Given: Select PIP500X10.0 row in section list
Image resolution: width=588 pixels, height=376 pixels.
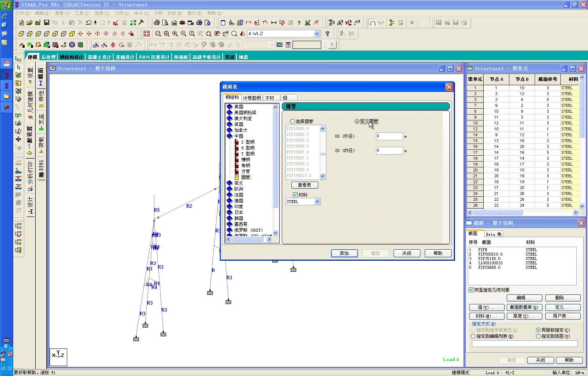Looking at the screenshot, I should (522, 254).
